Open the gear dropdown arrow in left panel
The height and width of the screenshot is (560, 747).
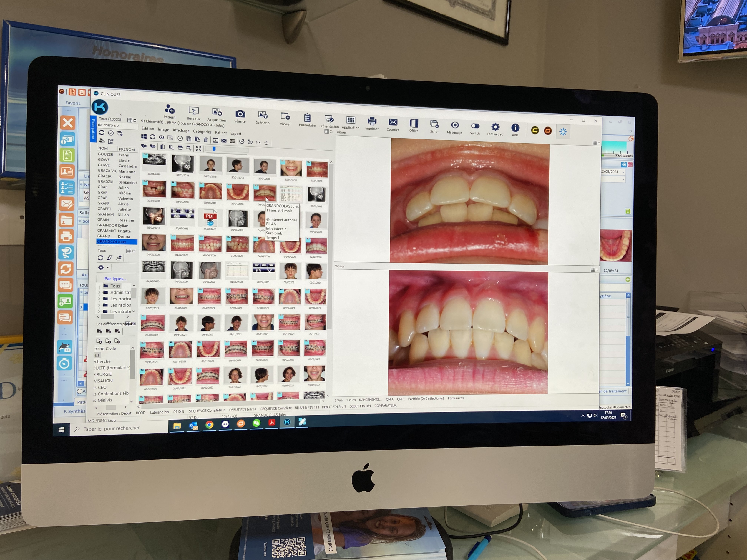108,268
